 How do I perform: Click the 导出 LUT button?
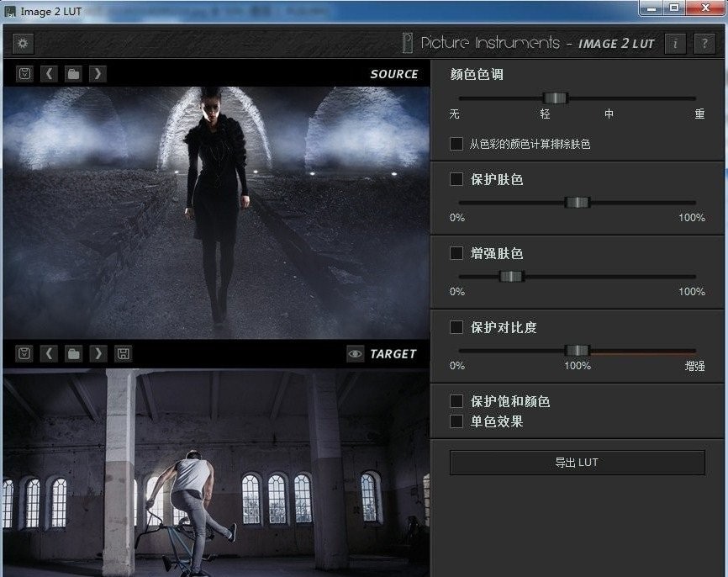(x=577, y=462)
